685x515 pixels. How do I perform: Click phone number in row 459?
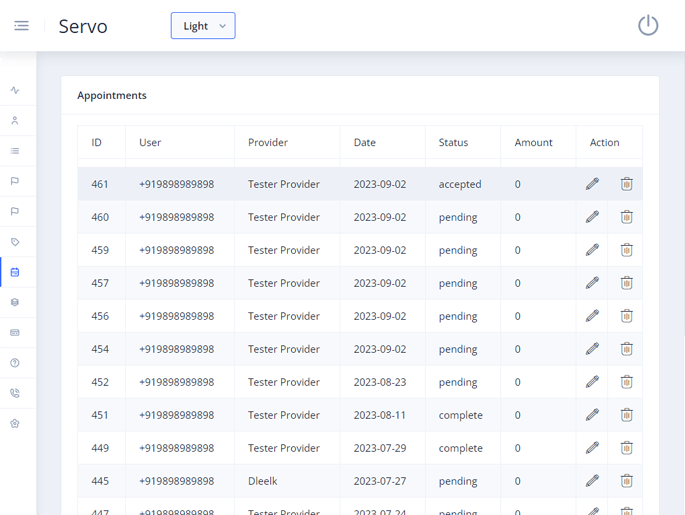click(176, 250)
